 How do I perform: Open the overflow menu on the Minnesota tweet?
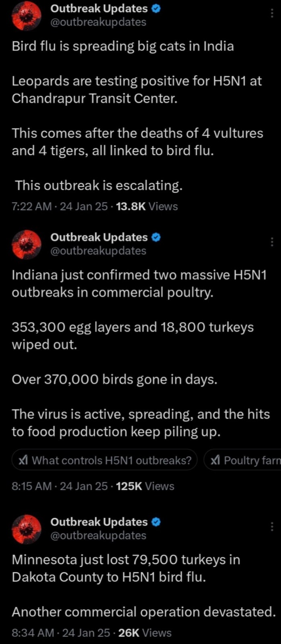[x=272, y=526]
